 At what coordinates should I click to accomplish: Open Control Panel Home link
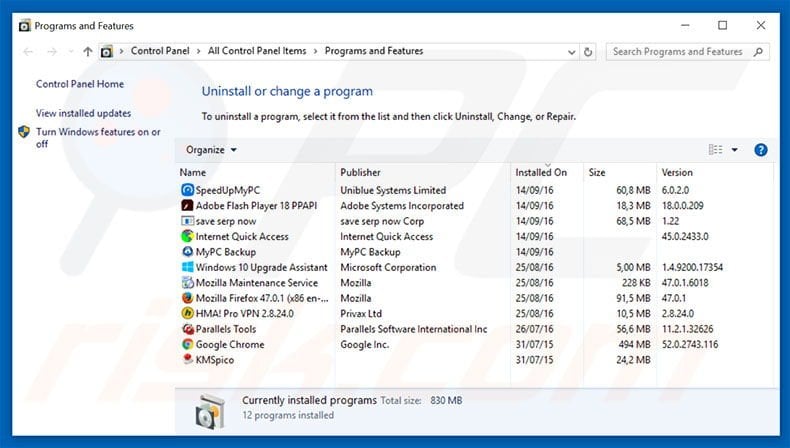pyautogui.click(x=80, y=84)
